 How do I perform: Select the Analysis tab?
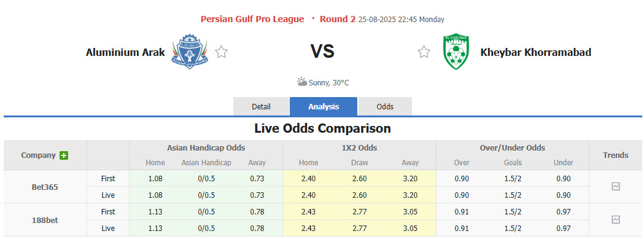pos(324,106)
